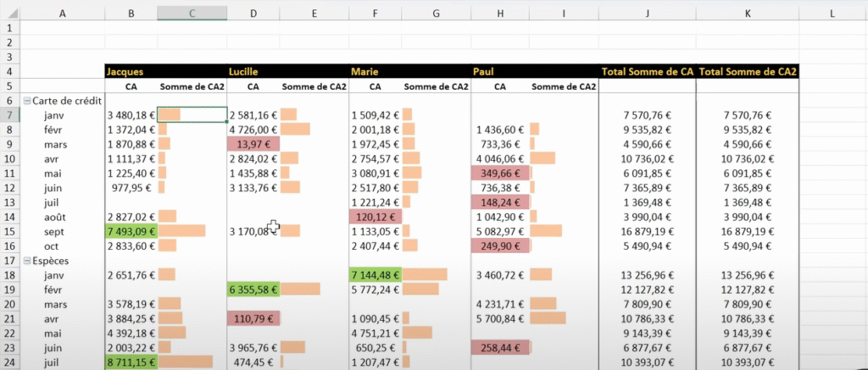Click cell with 5 700,84 €
This screenshot has height=370, width=868.
tap(500, 318)
